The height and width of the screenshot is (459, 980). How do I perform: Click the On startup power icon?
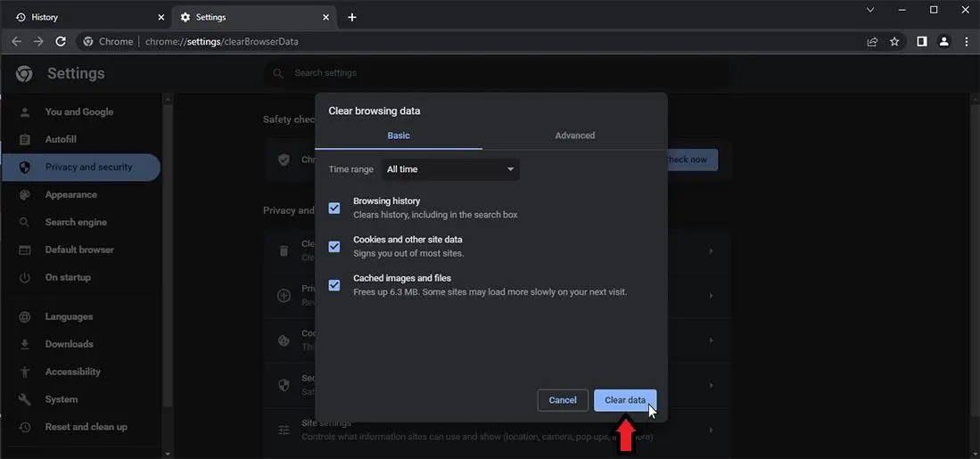pos(25,277)
